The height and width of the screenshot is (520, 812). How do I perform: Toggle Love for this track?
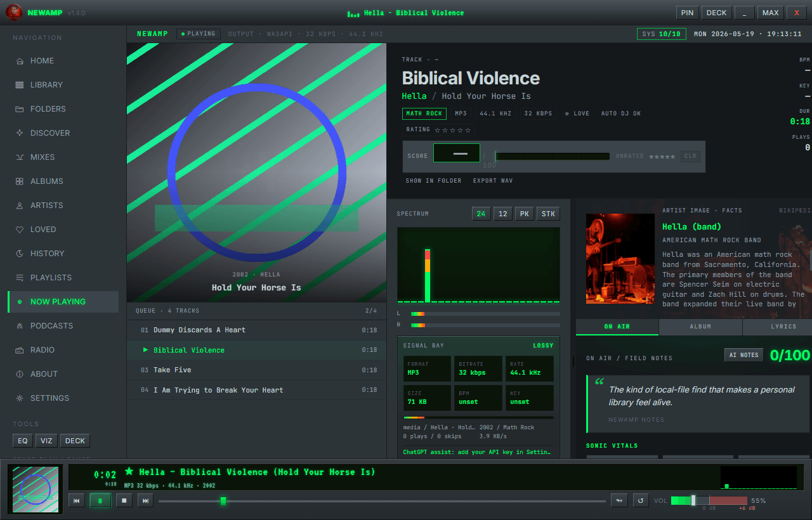[577, 114]
